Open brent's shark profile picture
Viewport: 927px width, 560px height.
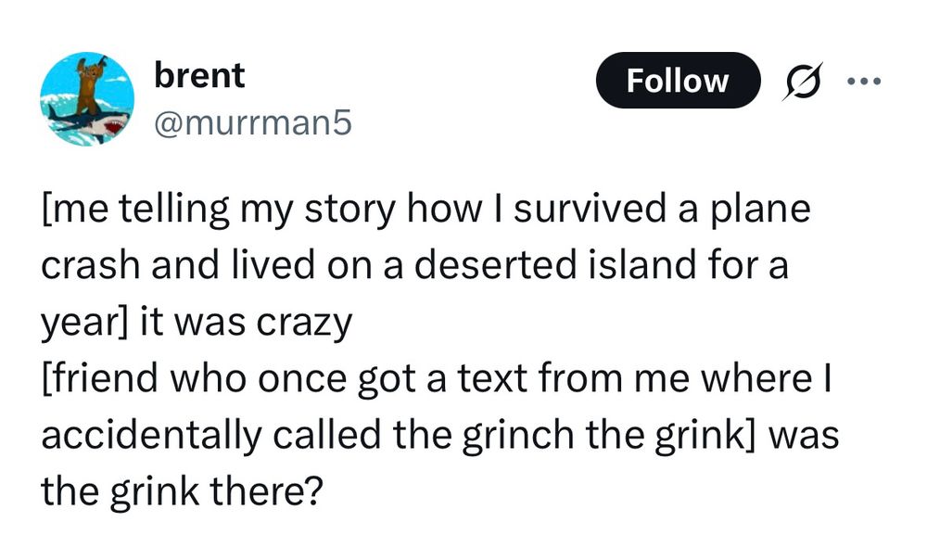[88, 99]
